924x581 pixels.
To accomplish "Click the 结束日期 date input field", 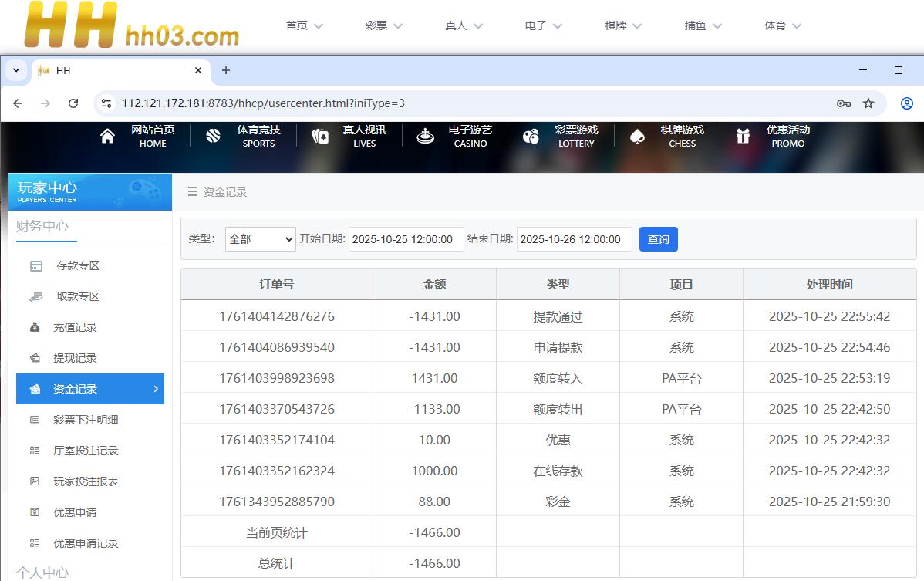I will (574, 239).
